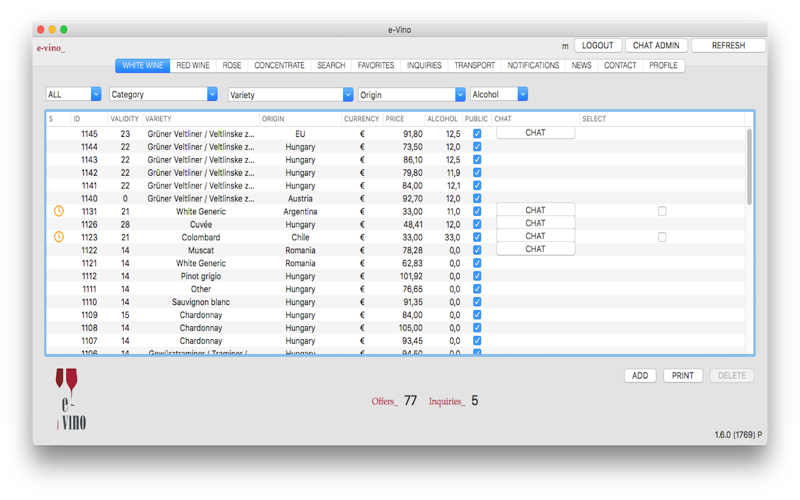Screen dimensions: 800x500
Task: Click the clock status icon on offer 1131
Action: click(x=59, y=211)
